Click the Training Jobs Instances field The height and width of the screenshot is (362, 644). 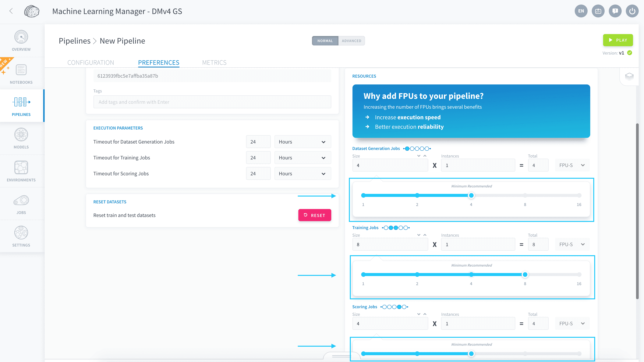tap(478, 244)
